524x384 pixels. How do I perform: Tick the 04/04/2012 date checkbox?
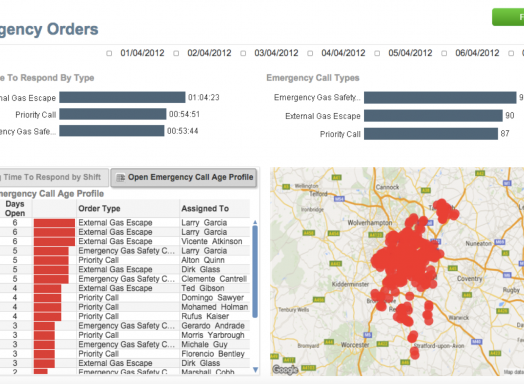pos(310,53)
